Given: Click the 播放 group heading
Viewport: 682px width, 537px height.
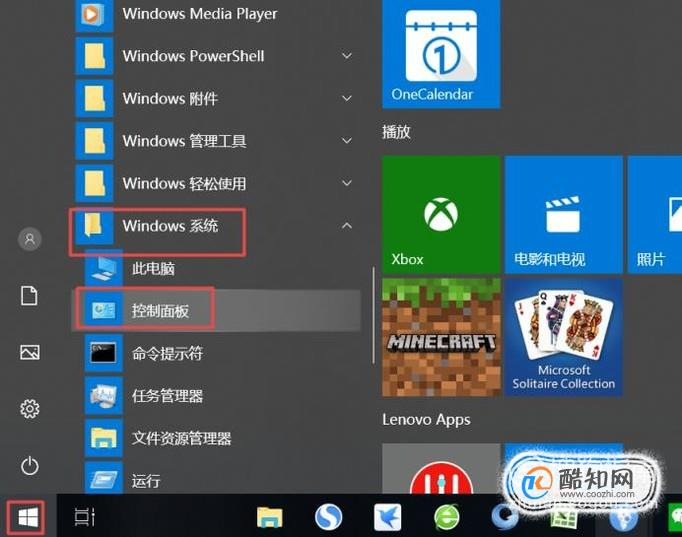Looking at the screenshot, I should click(x=396, y=132).
